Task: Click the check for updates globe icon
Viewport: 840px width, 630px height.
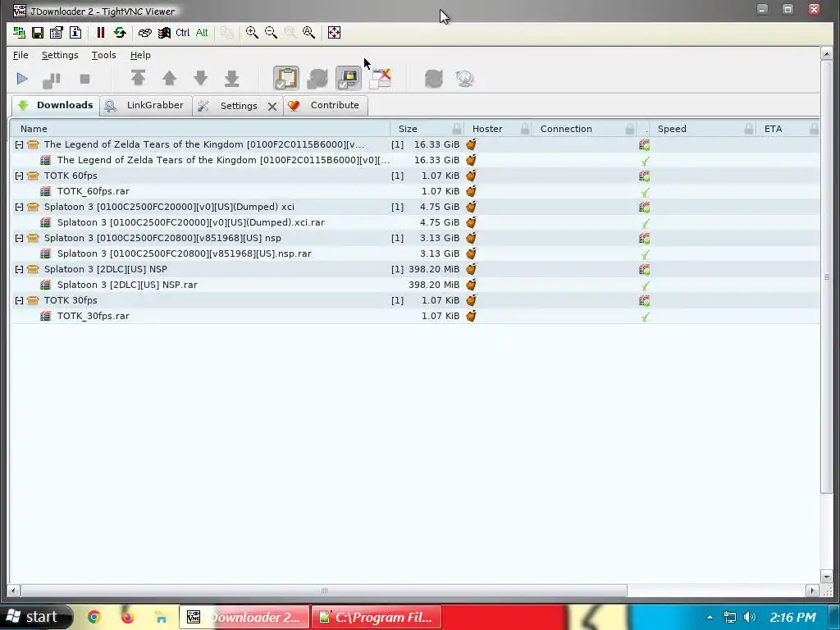Action: point(464,79)
